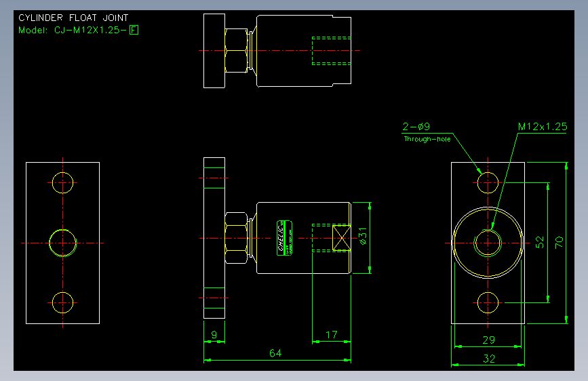The height and width of the screenshot is (381, 588).
Task: Select the 'ø31' diameter dimension
Action: click(363, 236)
